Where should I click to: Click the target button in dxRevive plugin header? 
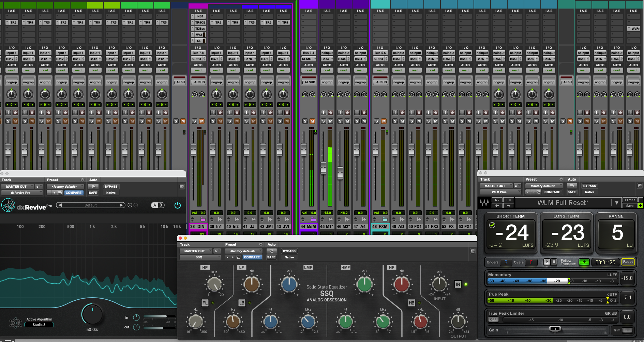pyautogui.click(x=182, y=186)
